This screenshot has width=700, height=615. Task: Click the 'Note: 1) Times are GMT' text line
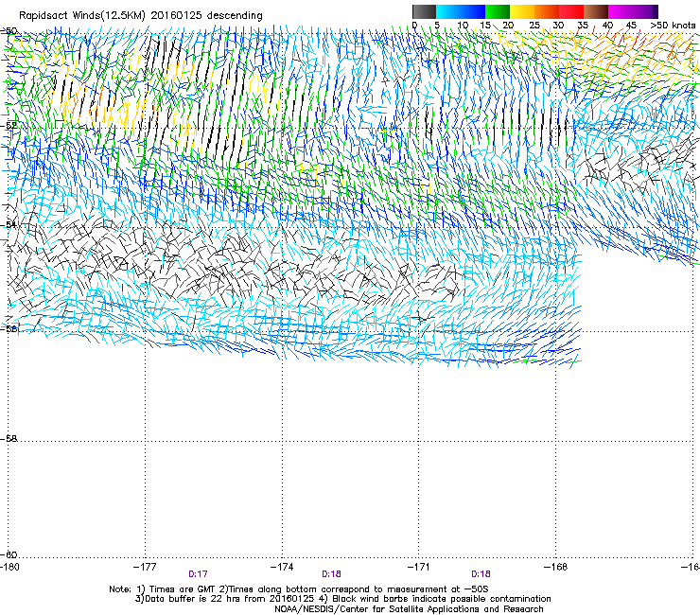coord(299,589)
